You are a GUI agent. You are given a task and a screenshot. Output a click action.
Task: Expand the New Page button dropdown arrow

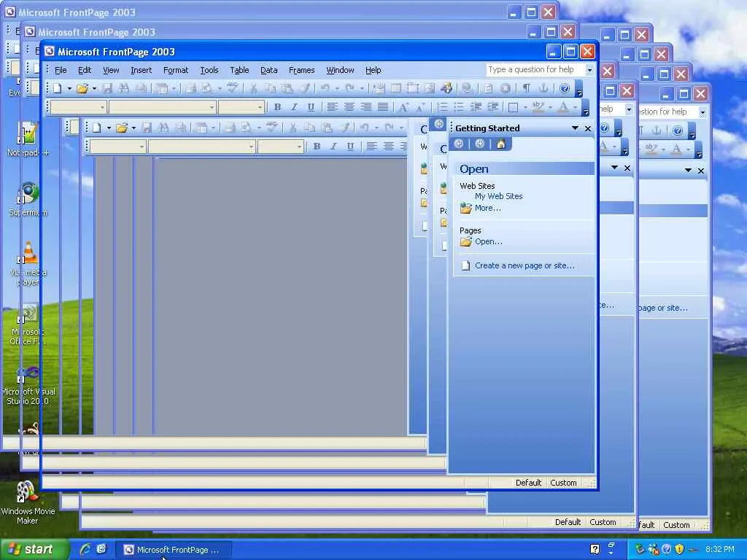69,88
